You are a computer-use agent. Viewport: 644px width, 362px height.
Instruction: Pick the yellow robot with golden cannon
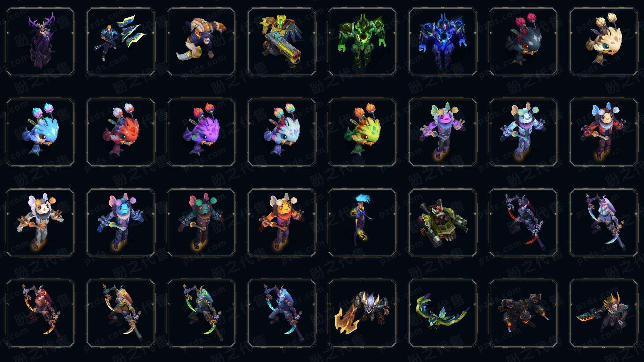pyautogui.click(x=282, y=42)
